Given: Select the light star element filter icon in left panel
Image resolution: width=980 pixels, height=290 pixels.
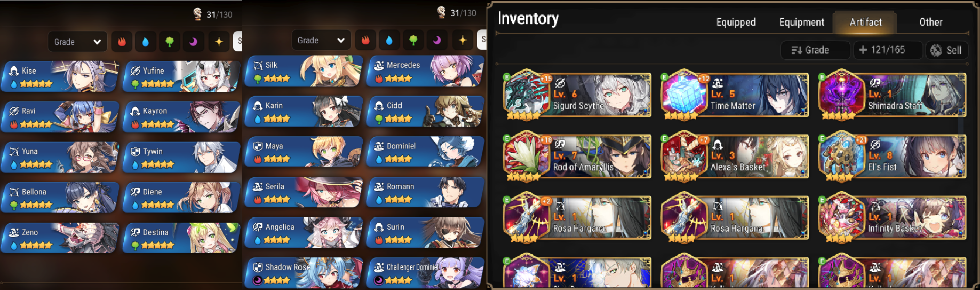Looking at the screenshot, I should tap(219, 42).
